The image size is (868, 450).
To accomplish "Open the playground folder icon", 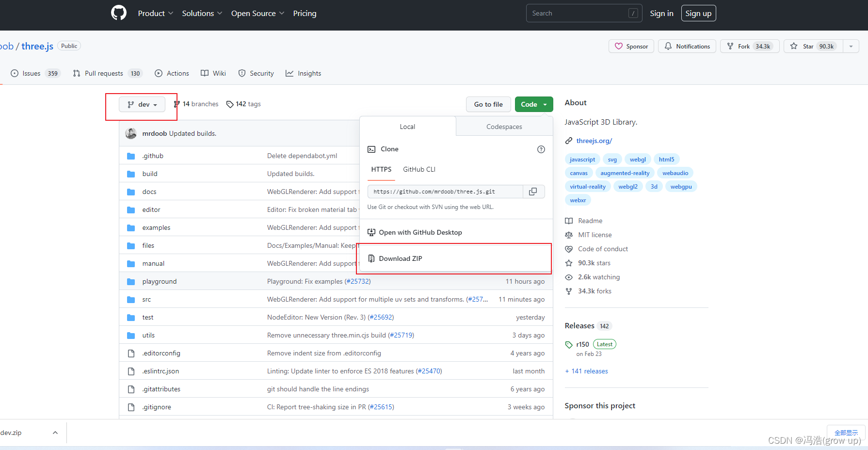I will pyautogui.click(x=131, y=282).
